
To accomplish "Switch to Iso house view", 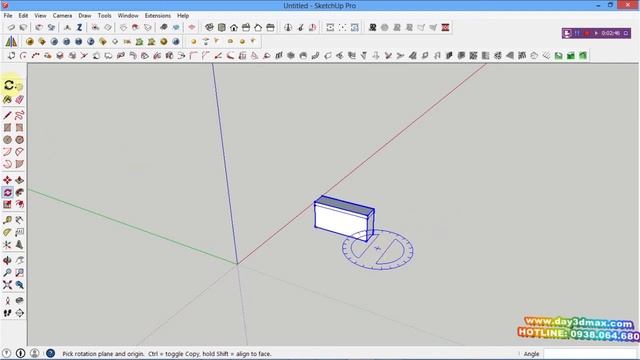I will coord(209,27).
